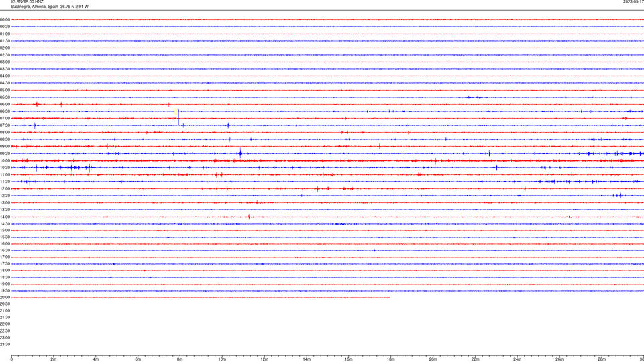Click the 18:30 time label

tap(5, 277)
